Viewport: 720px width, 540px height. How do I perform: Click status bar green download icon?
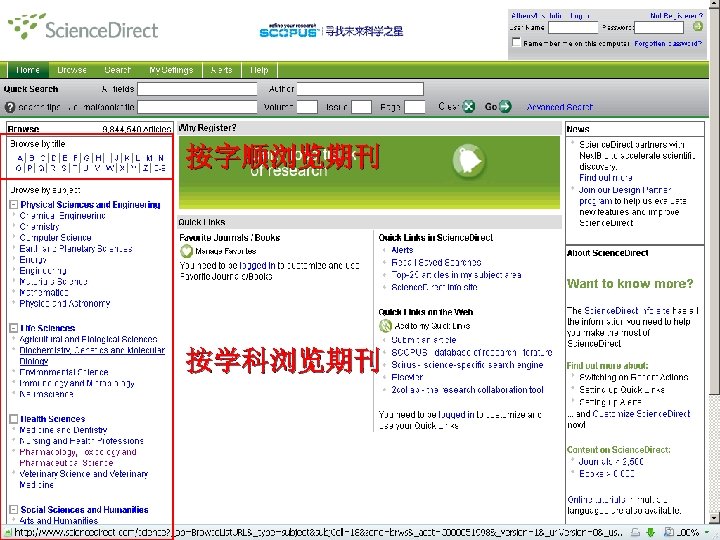tap(650, 532)
